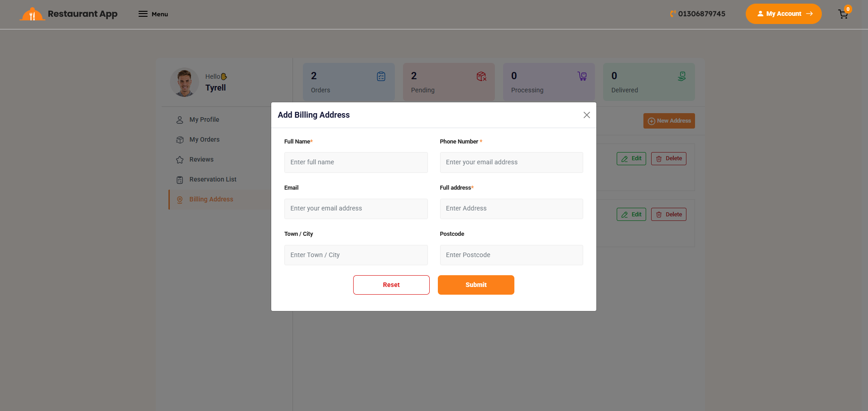Open the Reviews section
This screenshot has height=411, width=868.
tap(201, 159)
